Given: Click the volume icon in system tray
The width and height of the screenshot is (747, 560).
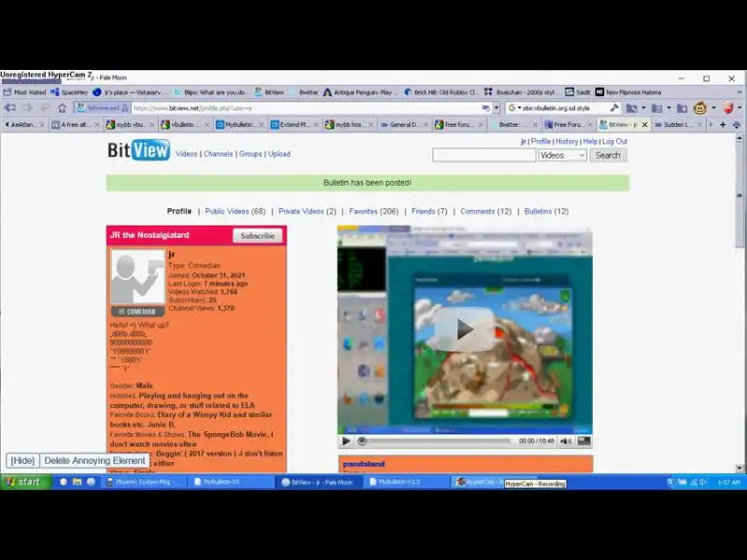Looking at the screenshot, I should click(703, 483).
